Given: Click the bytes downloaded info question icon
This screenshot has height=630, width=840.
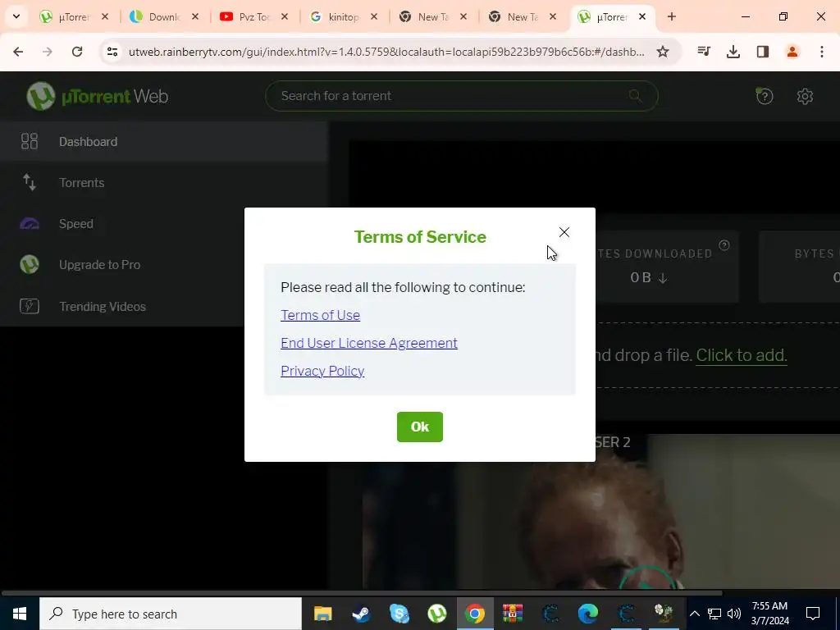Looking at the screenshot, I should 724,245.
